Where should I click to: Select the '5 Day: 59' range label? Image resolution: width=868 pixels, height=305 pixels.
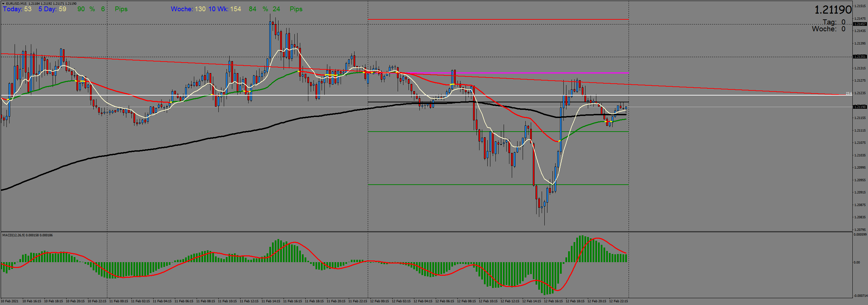click(x=52, y=9)
